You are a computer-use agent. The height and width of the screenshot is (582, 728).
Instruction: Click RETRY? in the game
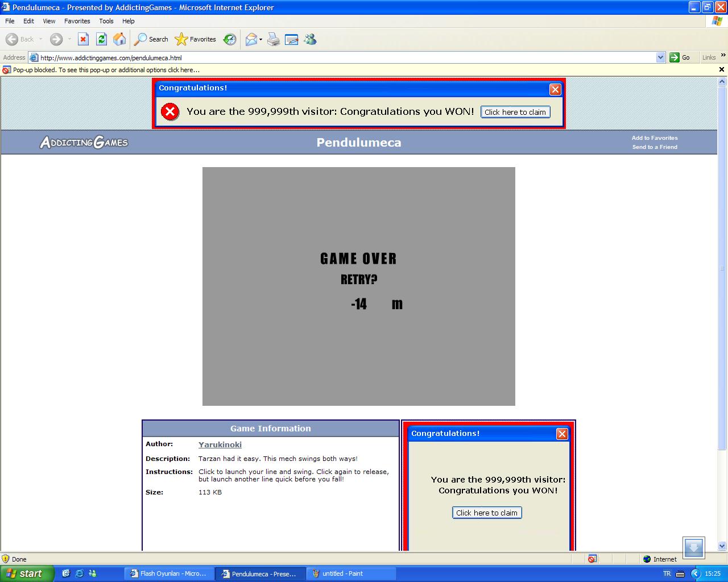tap(359, 280)
